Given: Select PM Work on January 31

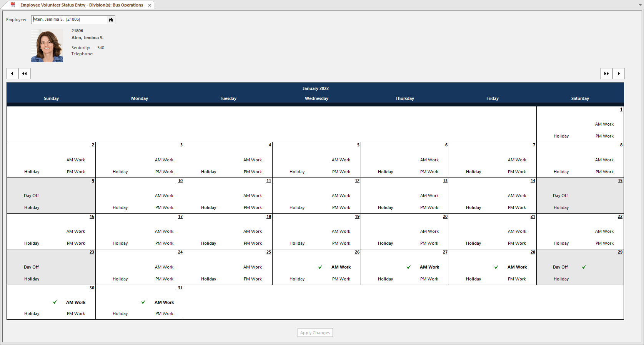Looking at the screenshot, I should (x=164, y=314).
